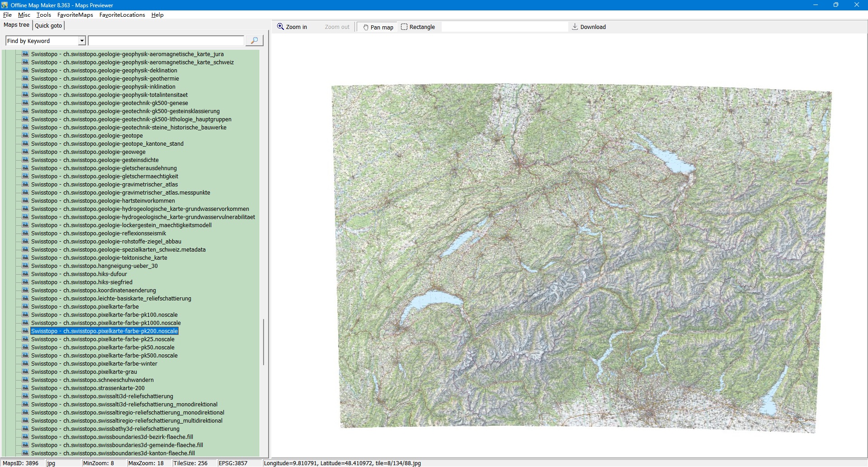The height and width of the screenshot is (467, 868).
Task: Click map icon beside hiks-dufour entry
Action: 25,274
